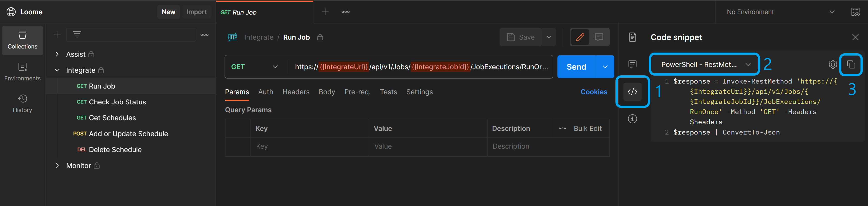868x206 pixels.
Task: Open code snippet settings gear
Action: [833, 64]
